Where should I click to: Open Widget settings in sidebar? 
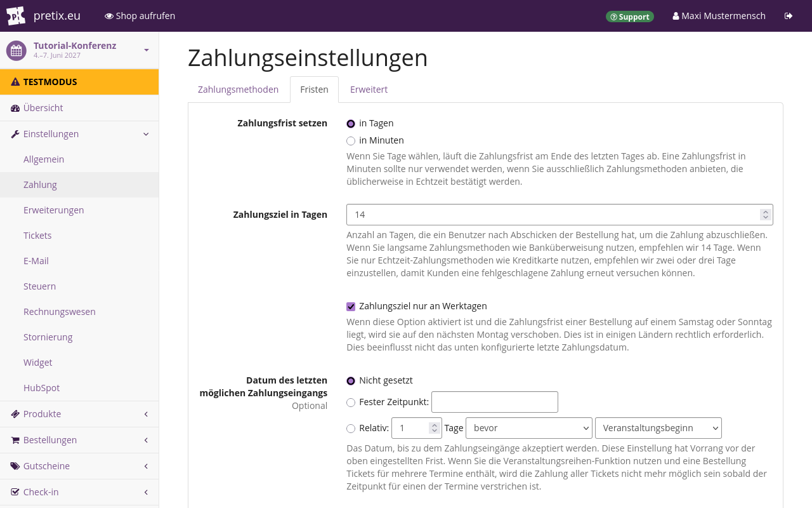pyautogui.click(x=79, y=363)
